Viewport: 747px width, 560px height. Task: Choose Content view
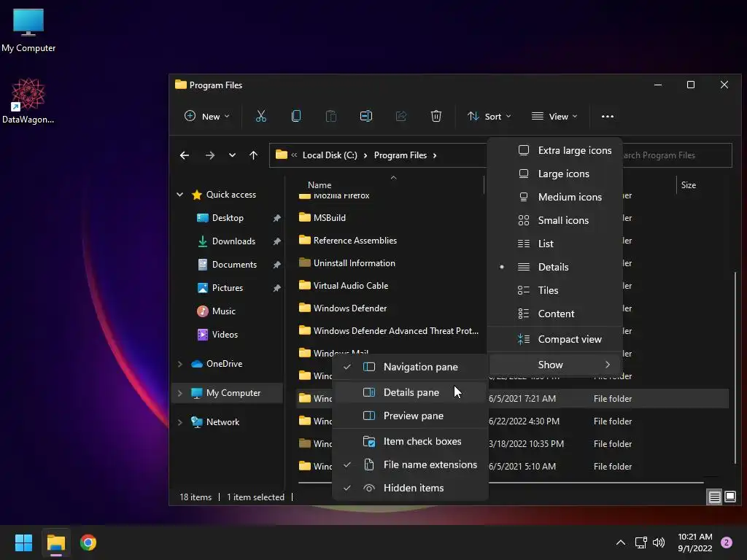click(x=555, y=314)
